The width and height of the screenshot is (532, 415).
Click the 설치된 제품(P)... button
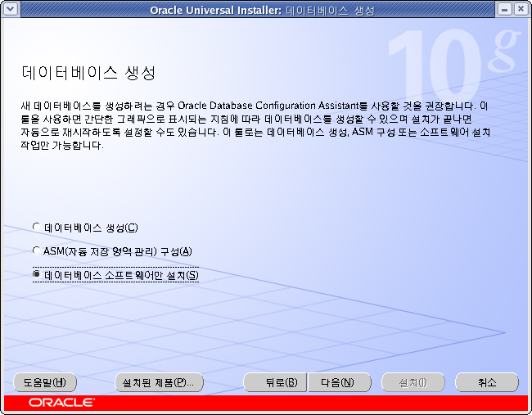(x=159, y=382)
